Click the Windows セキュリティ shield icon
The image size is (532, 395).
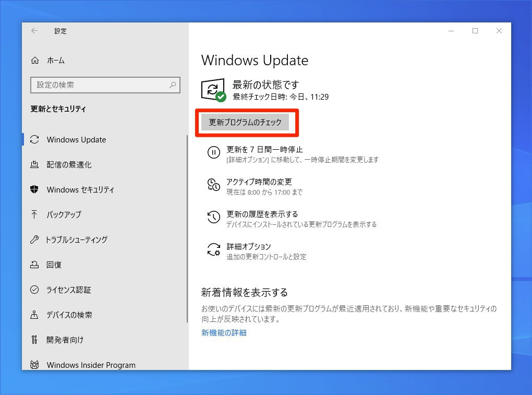point(34,189)
